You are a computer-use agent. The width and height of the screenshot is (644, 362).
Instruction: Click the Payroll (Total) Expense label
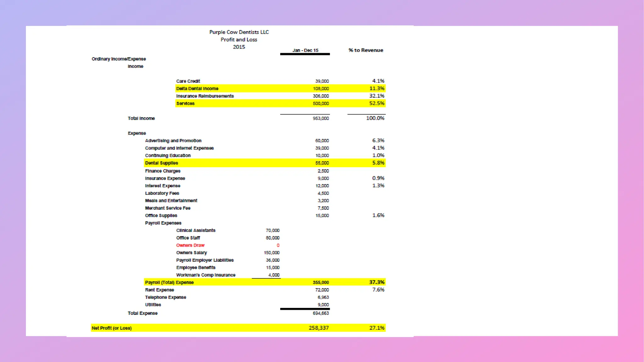(x=169, y=282)
